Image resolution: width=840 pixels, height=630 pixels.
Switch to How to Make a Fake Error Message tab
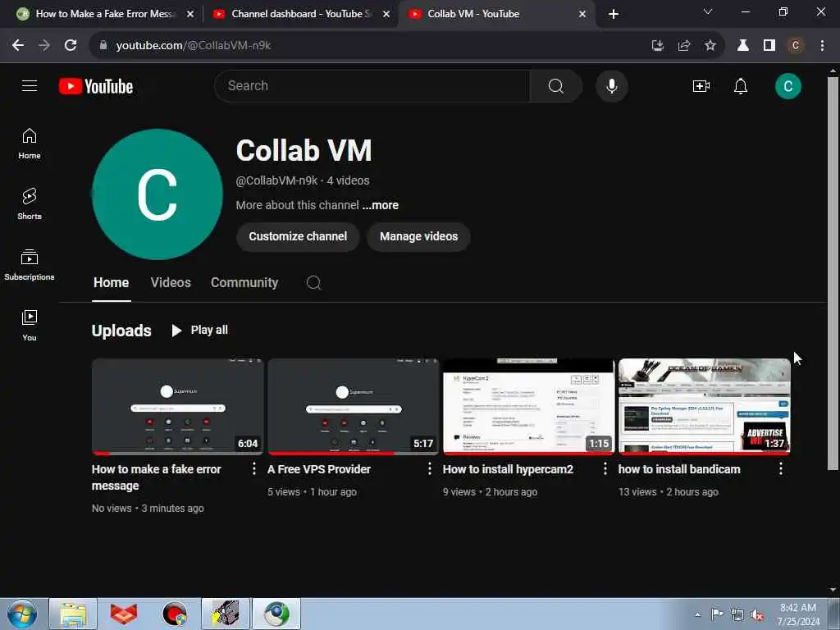104,14
